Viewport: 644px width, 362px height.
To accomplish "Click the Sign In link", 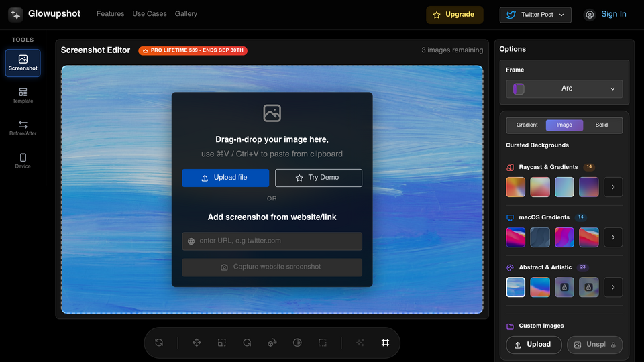I will [x=614, y=14].
